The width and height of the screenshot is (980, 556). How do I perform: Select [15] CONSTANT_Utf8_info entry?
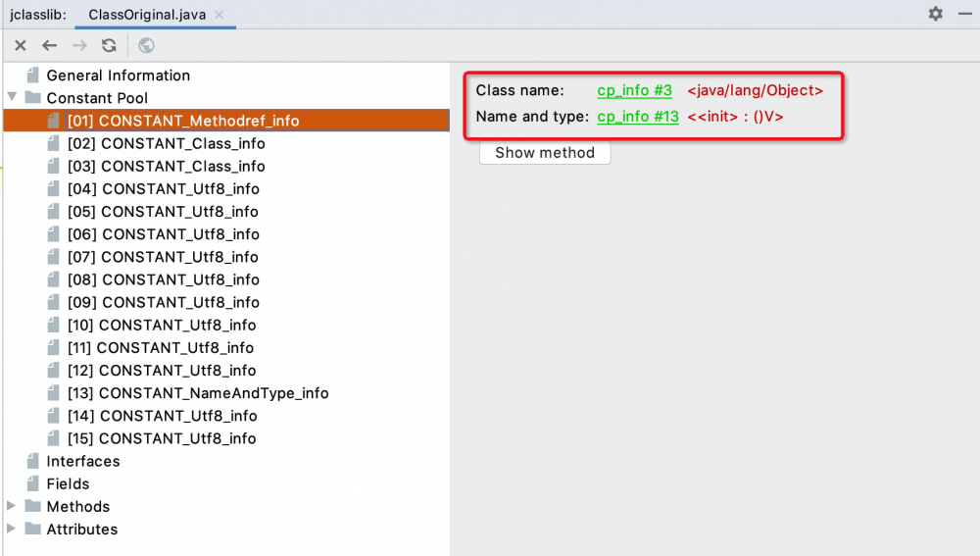(162, 438)
